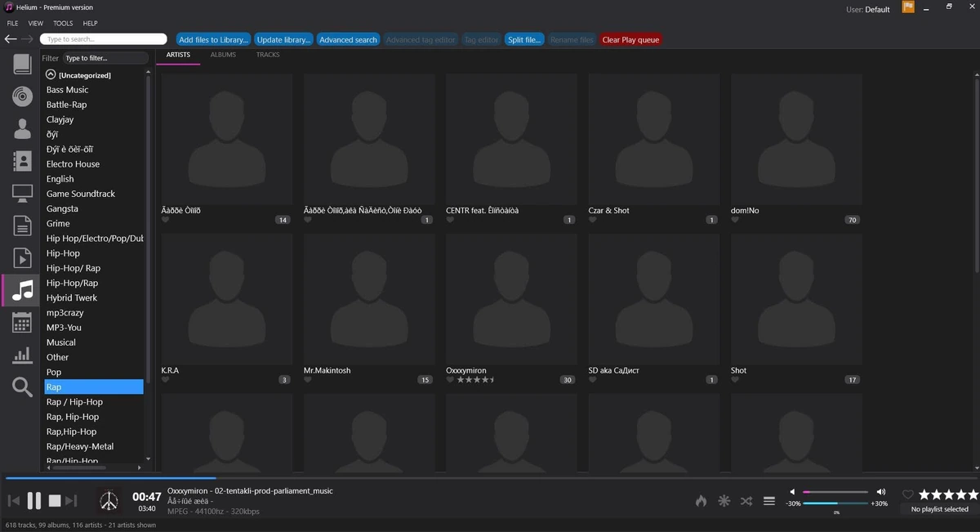
Task: Toggle favorite heart for Czar & Shot
Action: pos(592,220)
